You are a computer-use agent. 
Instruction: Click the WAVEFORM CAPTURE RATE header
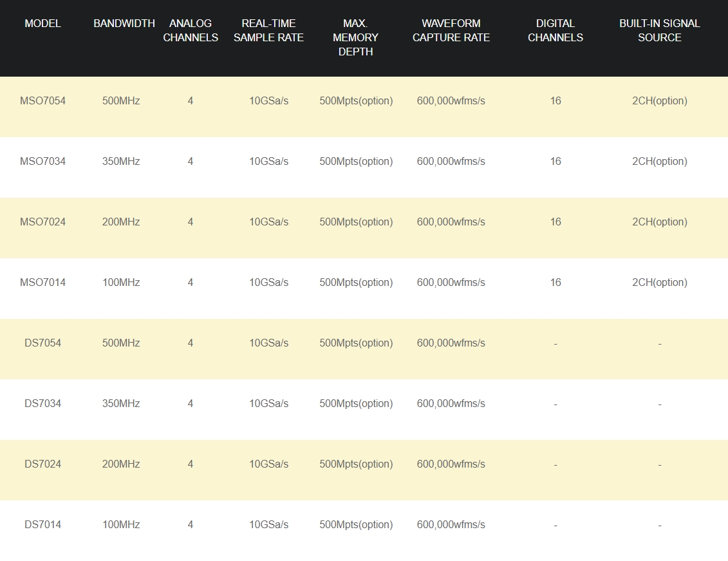(x=451, y=30)
